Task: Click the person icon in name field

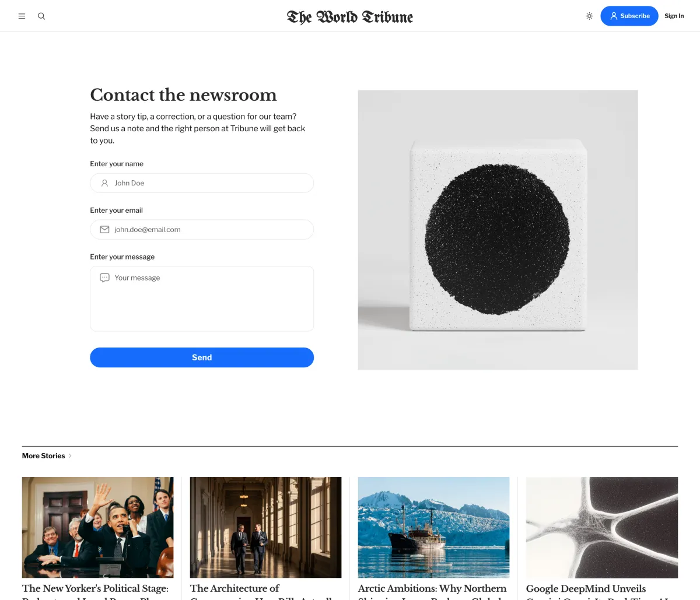Action: pyautogui.click(x=104, y=183)
